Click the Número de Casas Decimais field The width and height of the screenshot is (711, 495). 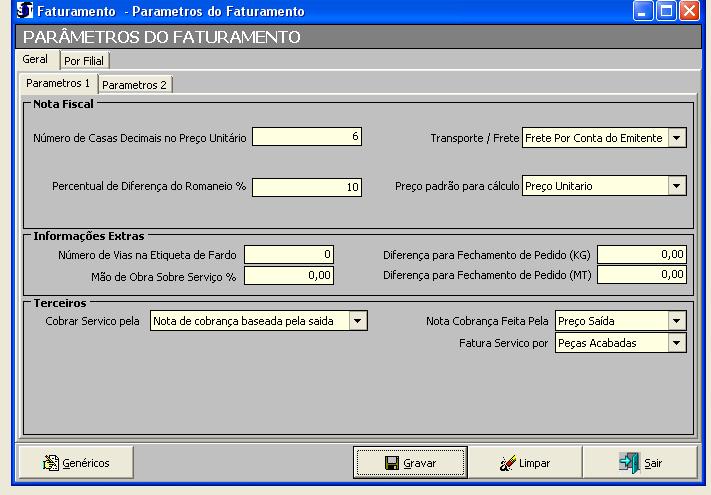pyautogui.click(x=306, y=137)
